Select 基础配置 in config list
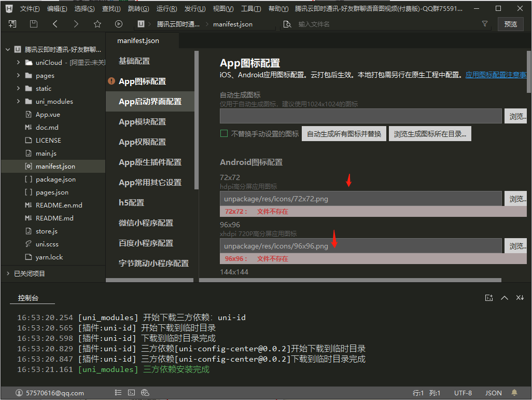 coord(134,61)
